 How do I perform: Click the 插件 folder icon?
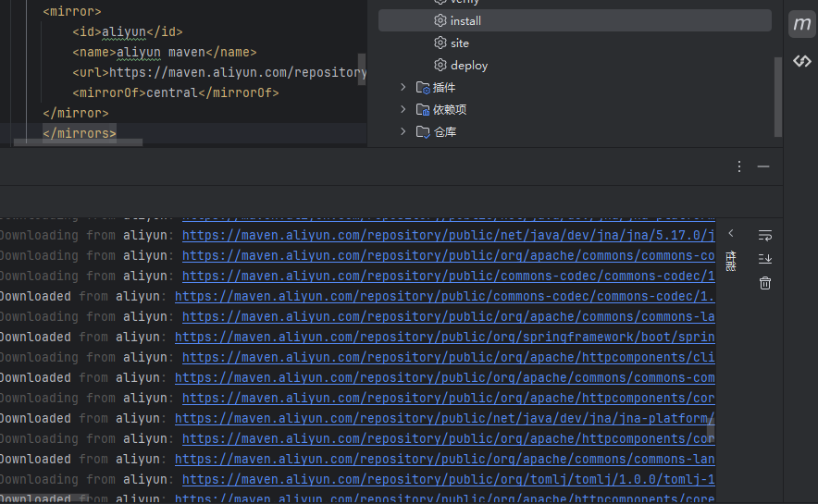coord(423,88)
